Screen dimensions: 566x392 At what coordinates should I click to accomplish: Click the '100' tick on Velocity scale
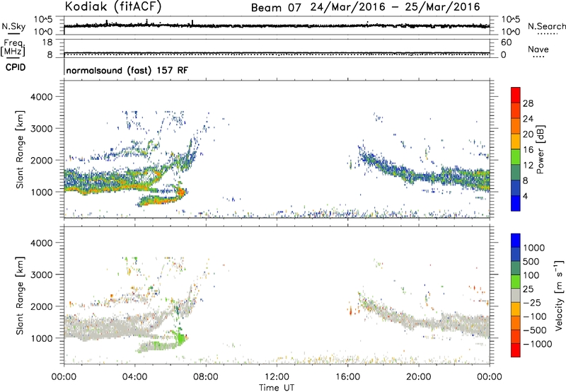[531, 275]
